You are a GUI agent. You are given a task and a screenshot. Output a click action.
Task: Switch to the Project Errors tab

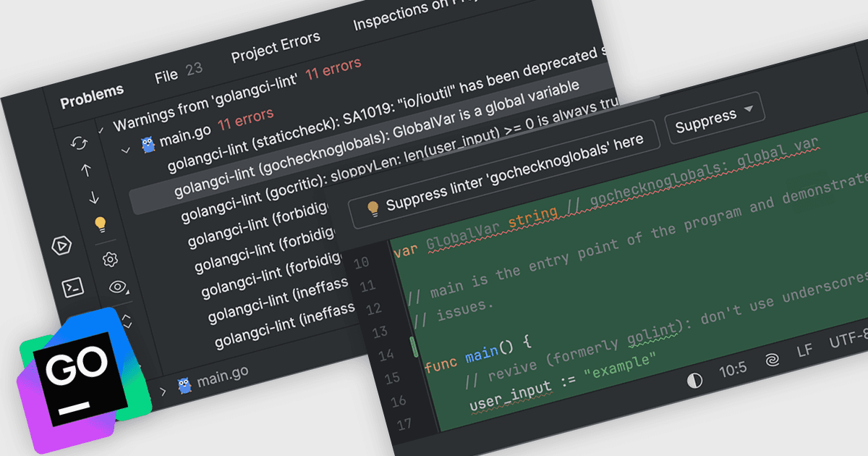click(276, 47)
